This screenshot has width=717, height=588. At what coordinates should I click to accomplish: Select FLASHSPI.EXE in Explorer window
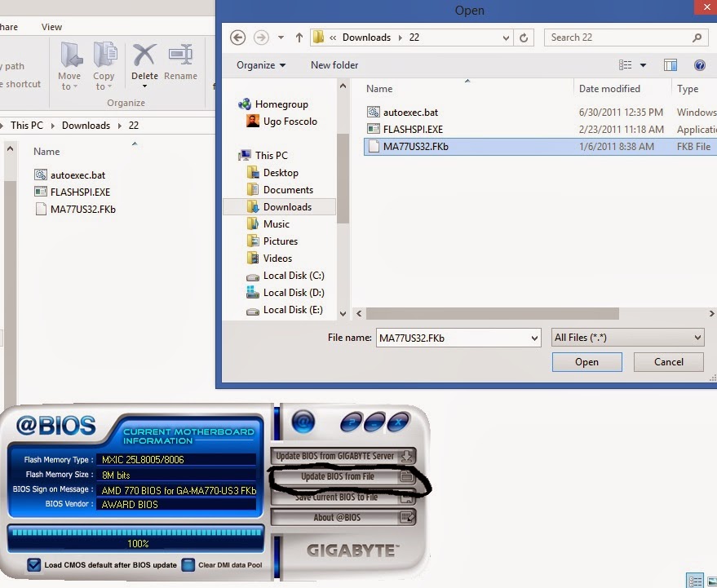[x=73, y=192]
